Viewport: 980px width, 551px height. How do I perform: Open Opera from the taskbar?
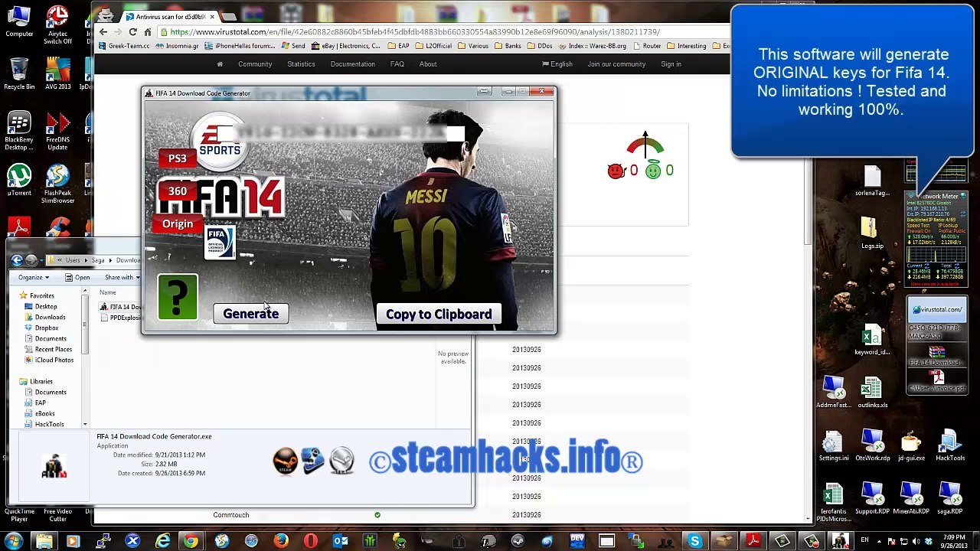click(x=310, y=542)
